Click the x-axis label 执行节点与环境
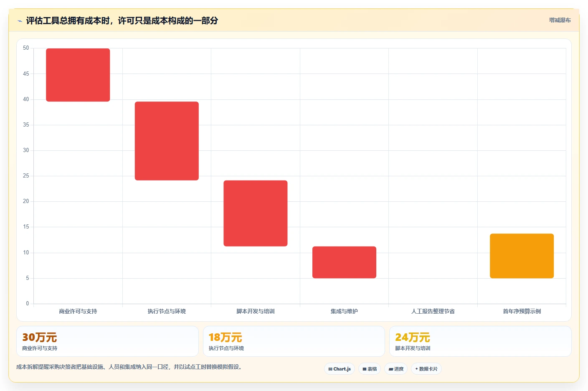The height and width of the screenshot is (391, 588). tap(167, 311)
